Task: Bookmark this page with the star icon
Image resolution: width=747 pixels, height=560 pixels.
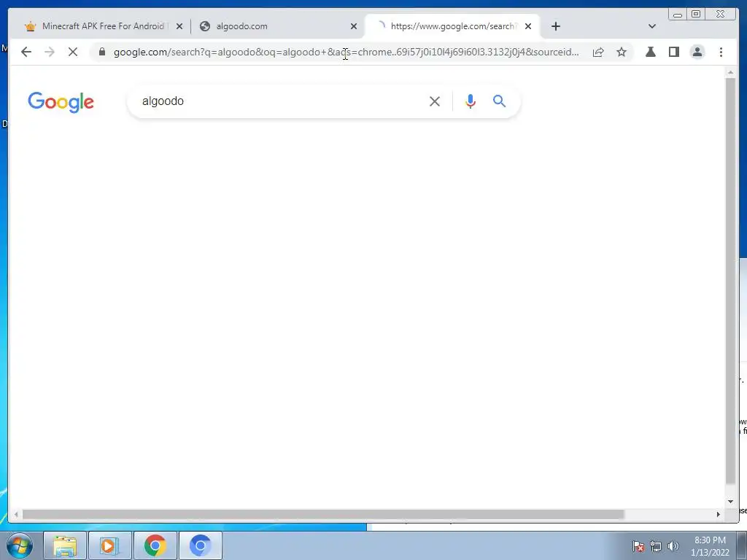Action: (x=622, y=52)
